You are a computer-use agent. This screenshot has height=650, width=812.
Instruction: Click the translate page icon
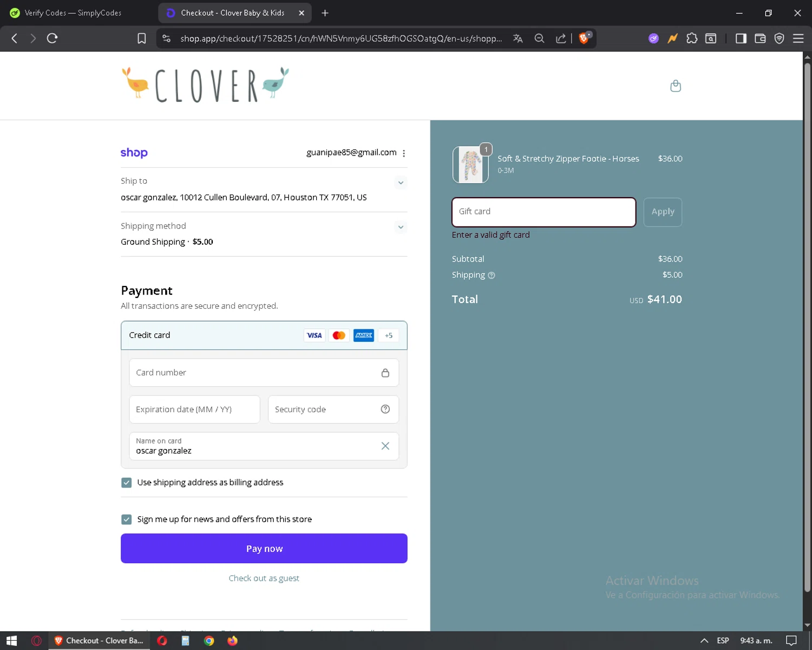click(x=518, y=38)
